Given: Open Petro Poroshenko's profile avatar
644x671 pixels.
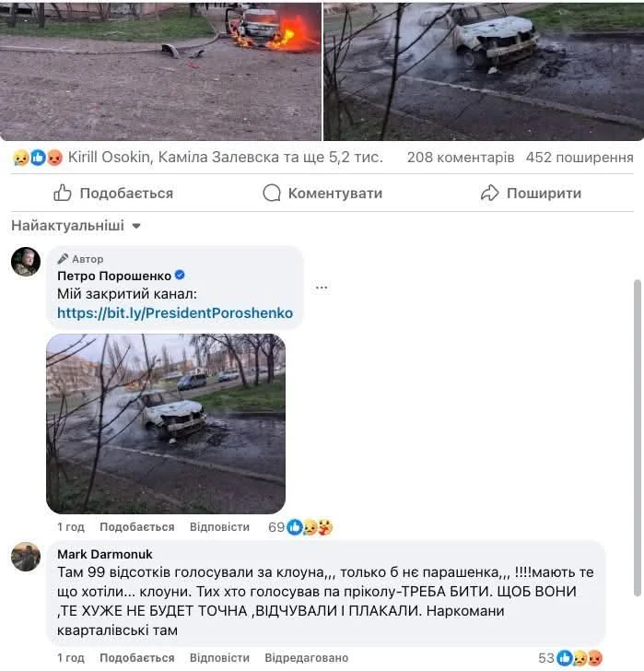Looking at the screenshot, I should (x=26, y=262).
